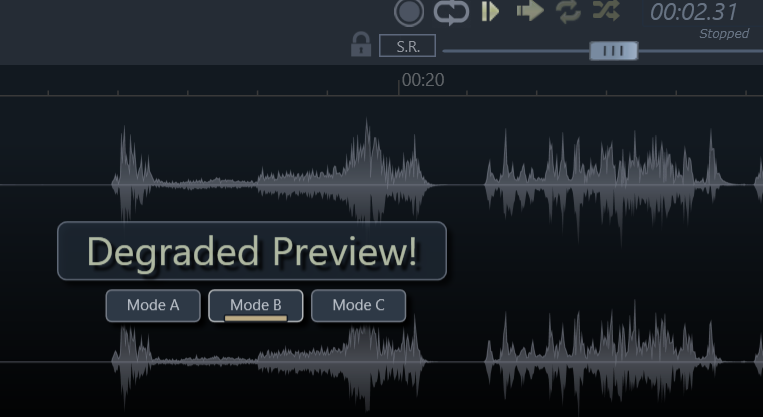This screenshot has width=763, height=417.
Task: Toggle the repeat arrows icon
Action: (568, 11)
